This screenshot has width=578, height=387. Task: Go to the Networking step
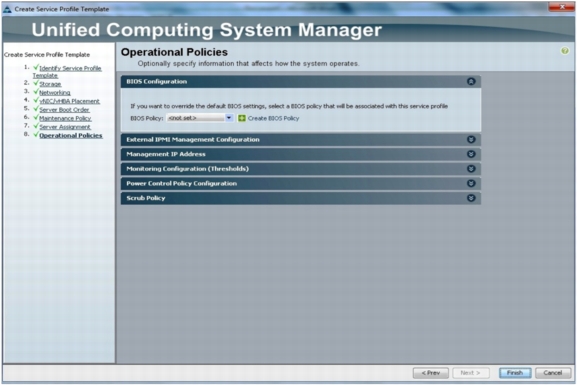click(55, 93)
